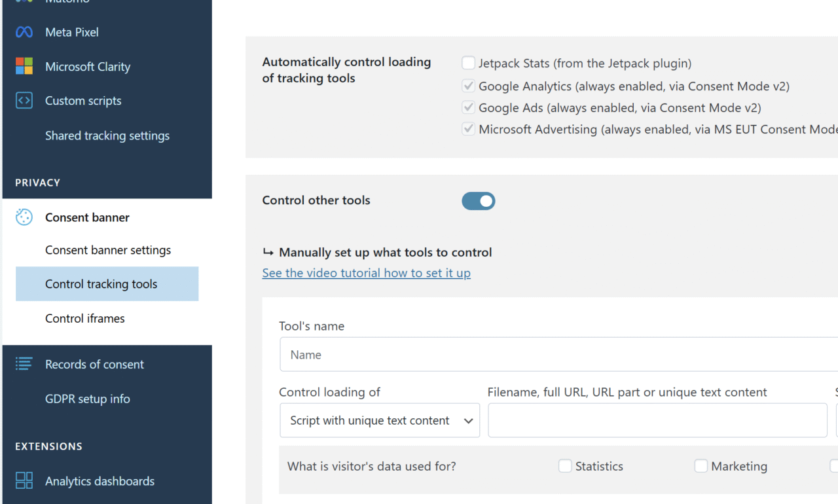Open Shared tracking settings
Image resolution: width=838 pixels, height=504 pixels.
pyautogui.click(x=107, y=135)
